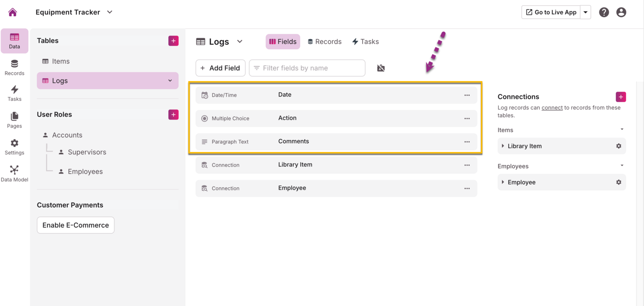The width and height of the screenshot is (644, 306).
Task: Toggle the hidden fields icon beside filter
Action: click(381, 68)
